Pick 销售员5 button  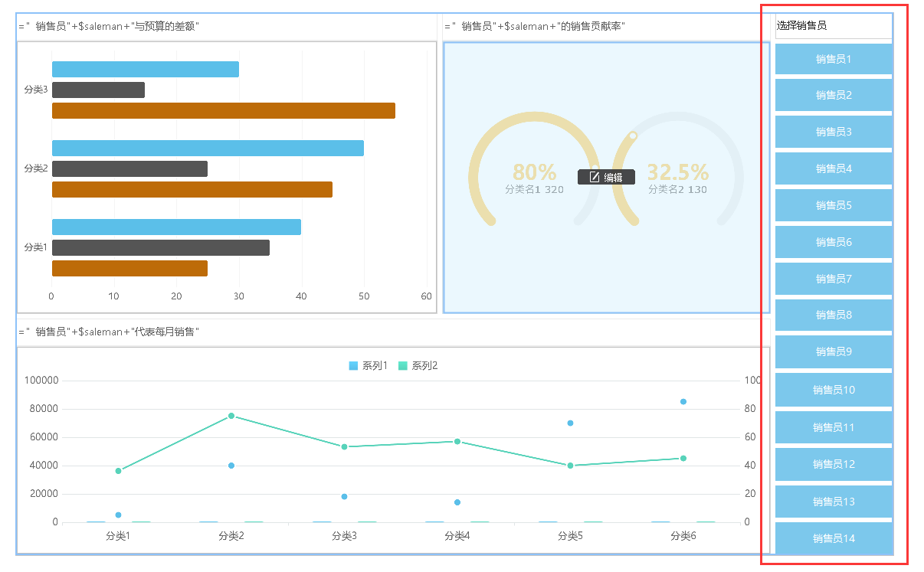pyautogui.click(x=834, y=205)
